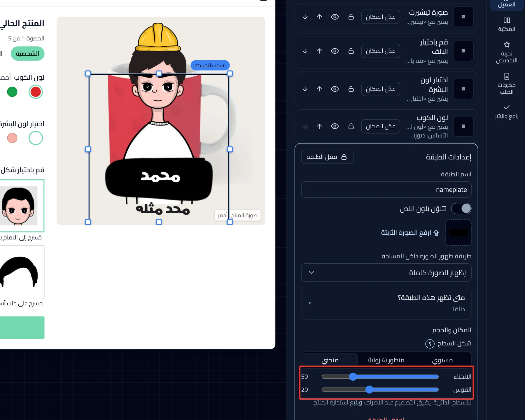
Task: Select the white skin tone option
Action: click(x=36, y=138)
